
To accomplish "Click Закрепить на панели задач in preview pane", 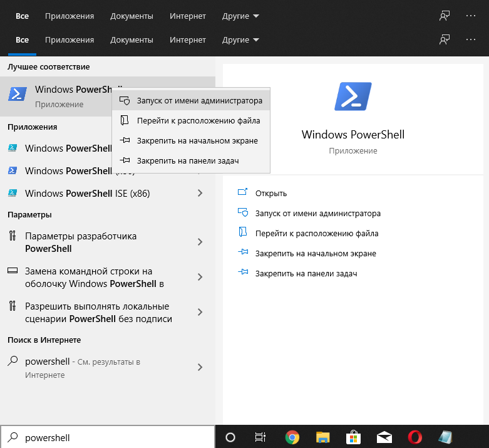I will click(306, 273).
